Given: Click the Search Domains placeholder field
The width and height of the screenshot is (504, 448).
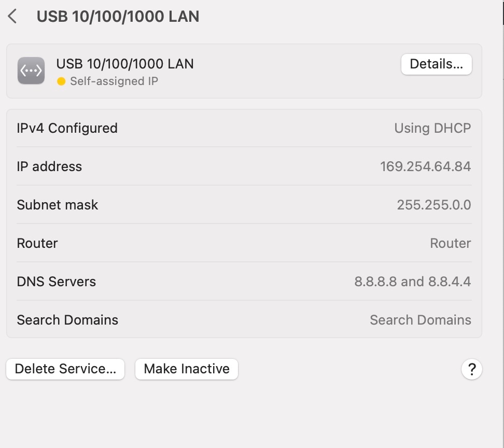Looking at the screenshot, I should [x=420, y=320].
